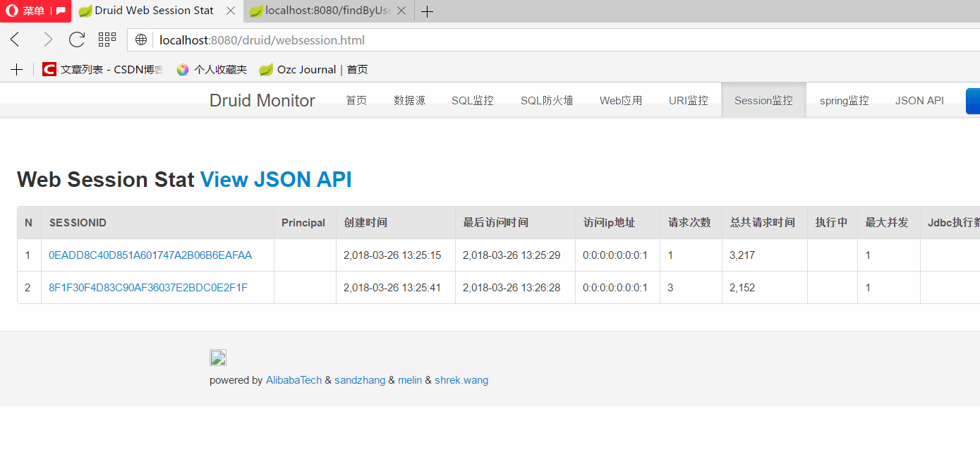Viewport: 980px width, 450px height.
Task: Sort by 总共请求时间 column header
Action: pos(765,223)
